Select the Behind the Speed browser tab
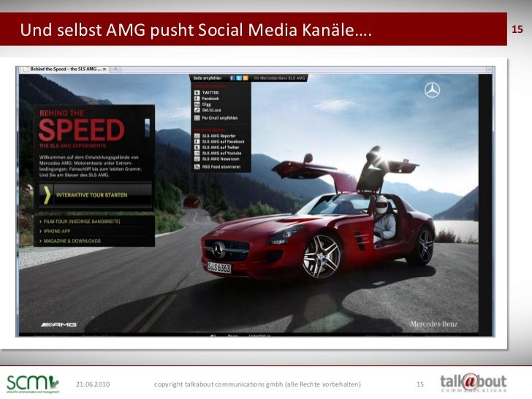Screen dimensions: 532x399 pos(63,69)
